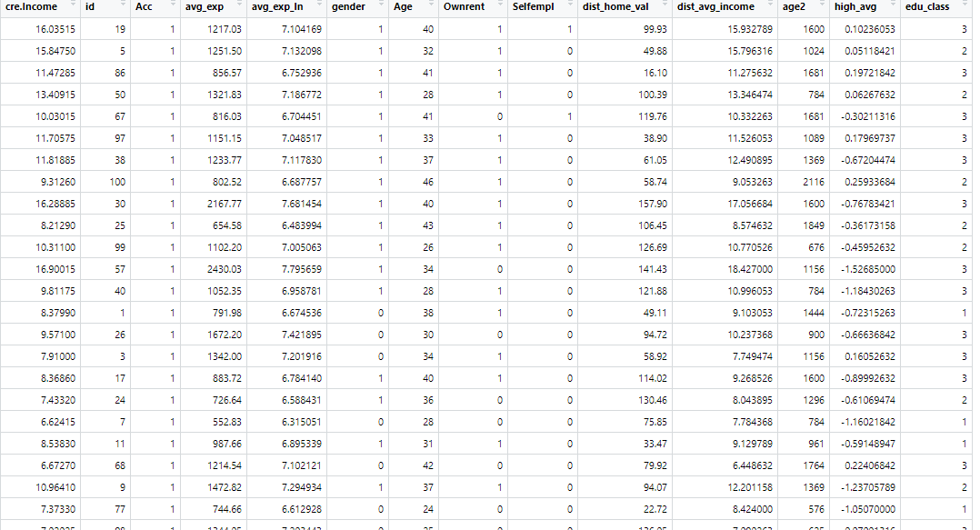The width and height of the screenshot is (980, 530).
Task: Select dist_home_val cell 22.72
Action: tap(625, 509)
